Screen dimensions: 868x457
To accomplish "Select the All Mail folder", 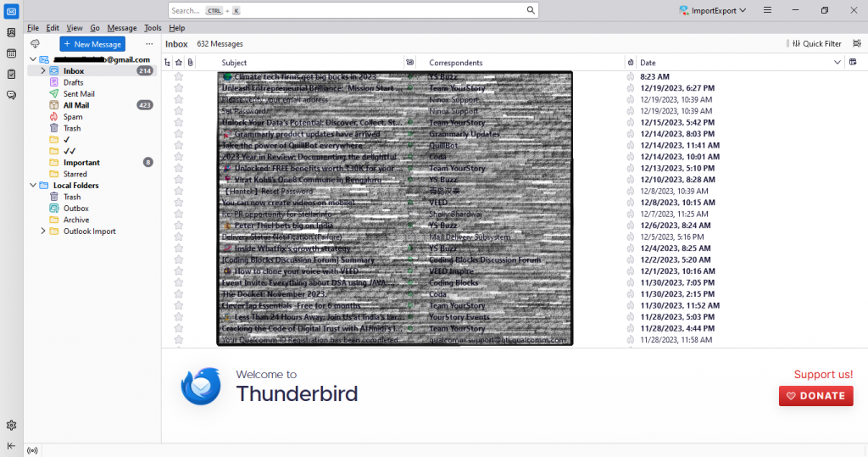I will coord(76,105).
